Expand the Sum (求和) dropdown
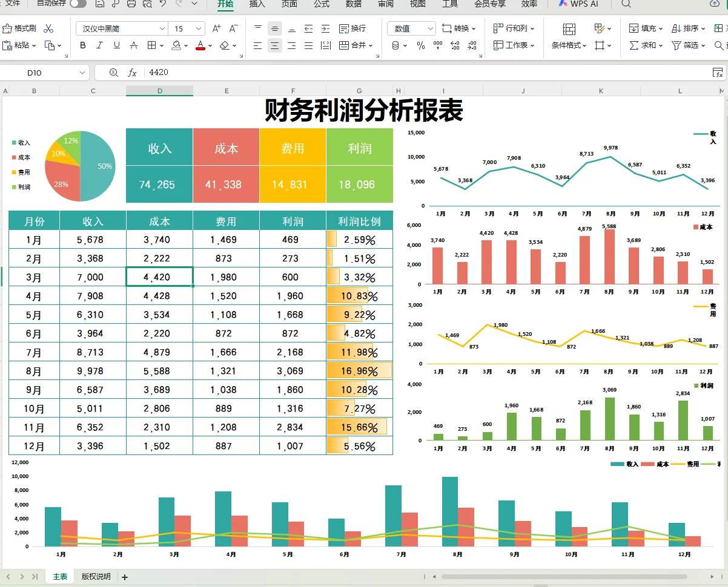 pos(661,45)
